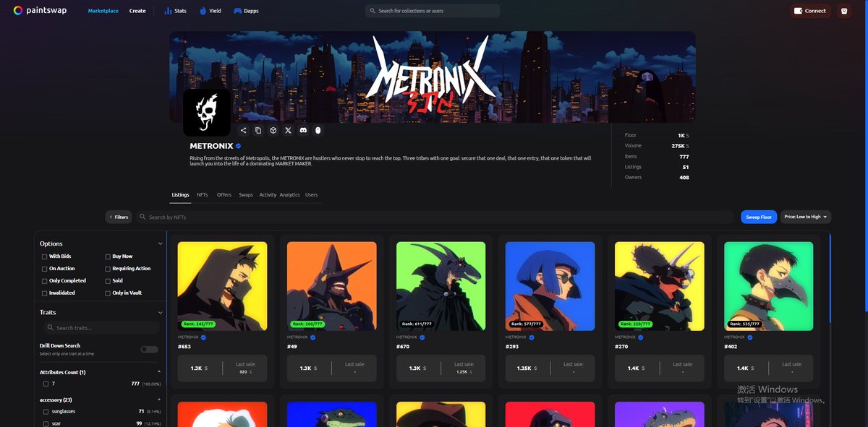
Task: Open NFT #270 thumbnail
Action: click(x=659, y=286)
